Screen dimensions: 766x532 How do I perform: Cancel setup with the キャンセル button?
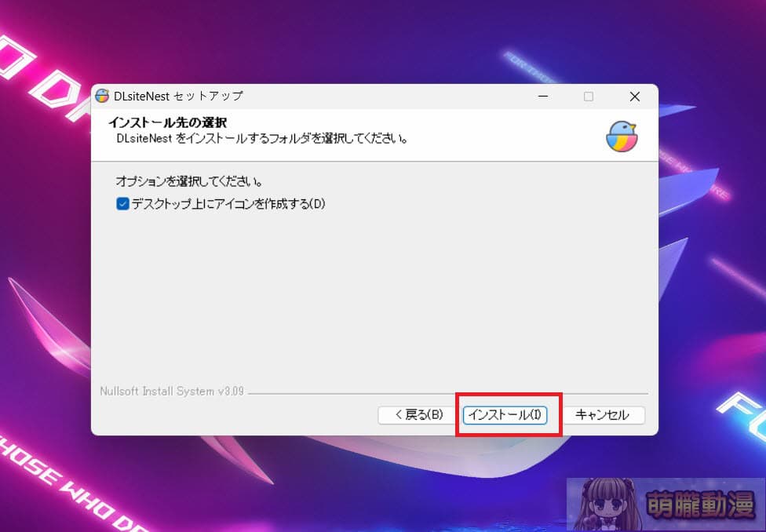click(x=604, y=415)
